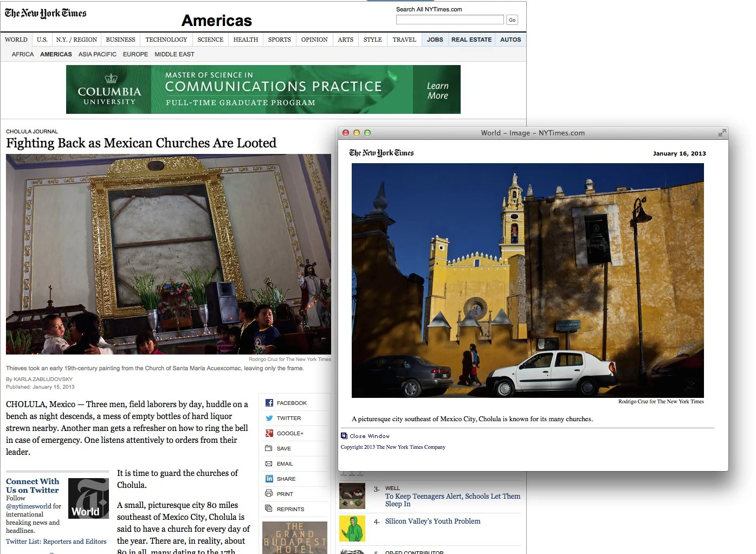Open the Silicon Valley's Youth Problem article
Screen dimensions: 756x554
(432, 521)
